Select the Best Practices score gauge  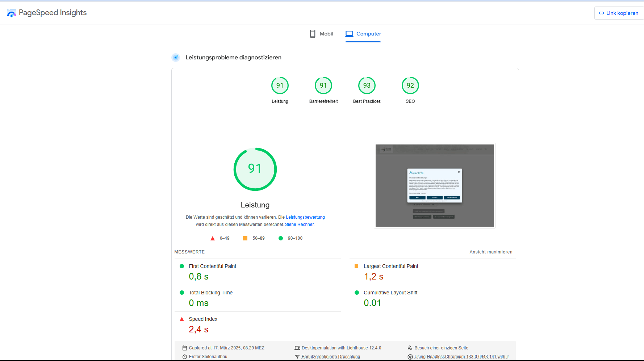[367, 86]
